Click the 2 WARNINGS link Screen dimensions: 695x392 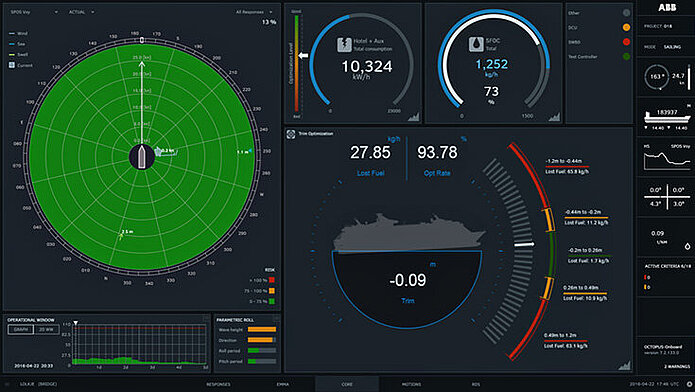pyautogui.click(x=677, y=366)
